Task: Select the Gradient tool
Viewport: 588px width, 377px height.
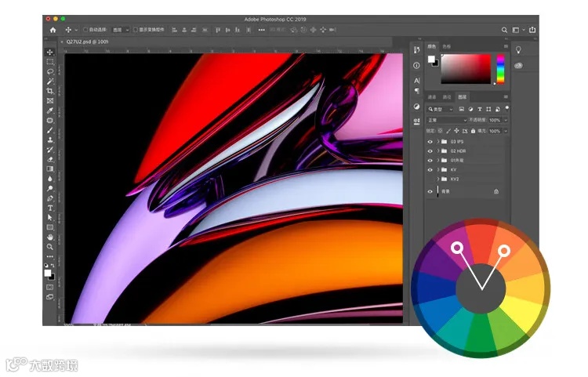Action: click(50, 169)
